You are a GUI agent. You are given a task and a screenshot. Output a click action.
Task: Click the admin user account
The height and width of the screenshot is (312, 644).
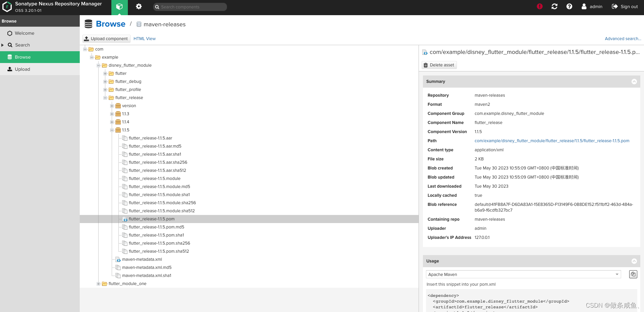coord(592,6)
